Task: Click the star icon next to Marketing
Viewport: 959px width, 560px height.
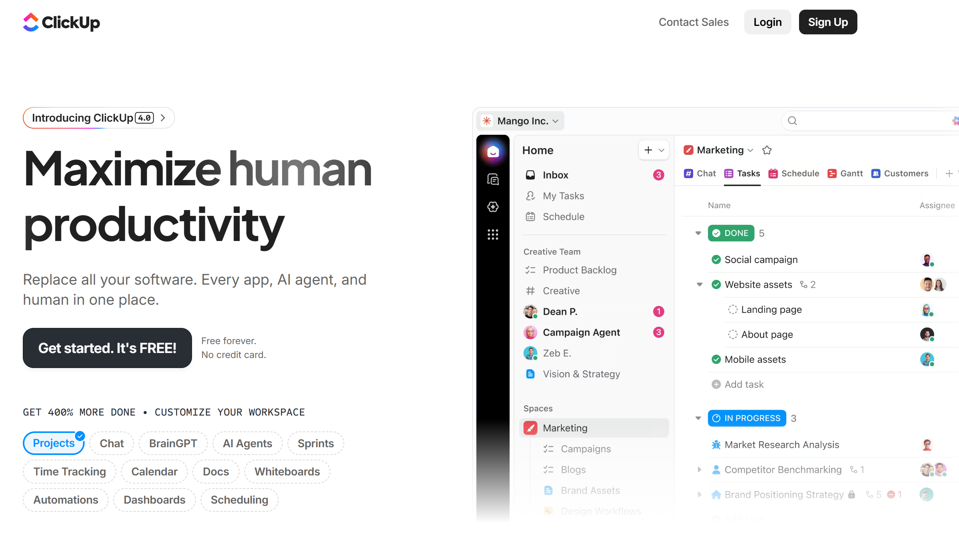Action: pos(767,150)
